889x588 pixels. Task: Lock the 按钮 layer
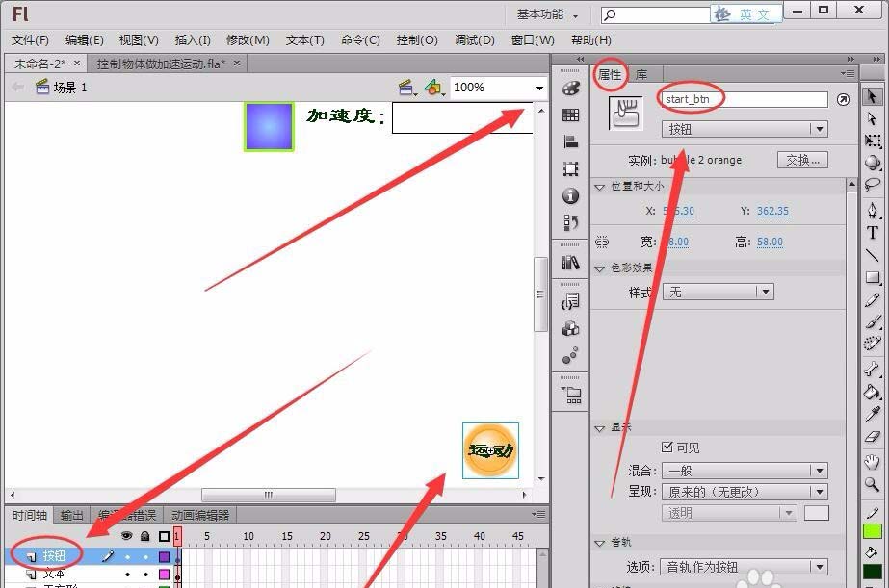(145, 557)
